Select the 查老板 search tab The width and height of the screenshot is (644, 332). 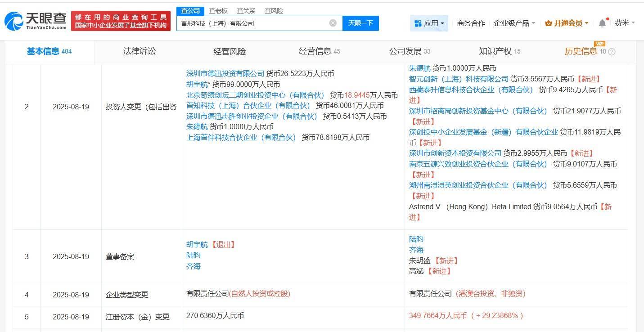tap(218, 11)
